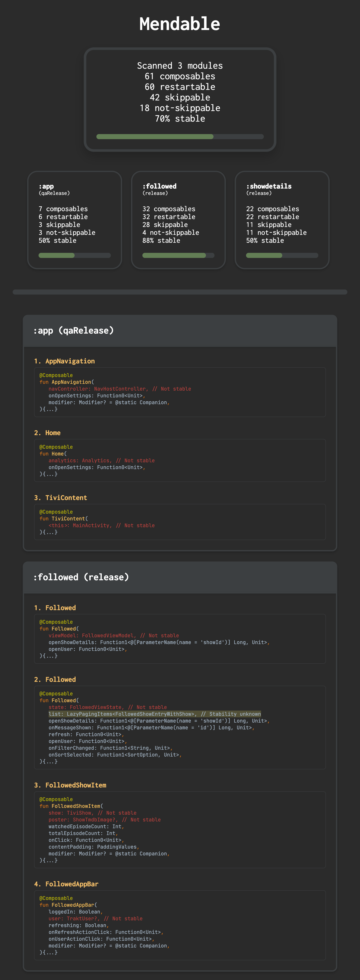Click the 'analytics: Analytics' not-stable line
360x980 pixels.
click(102, 461)
